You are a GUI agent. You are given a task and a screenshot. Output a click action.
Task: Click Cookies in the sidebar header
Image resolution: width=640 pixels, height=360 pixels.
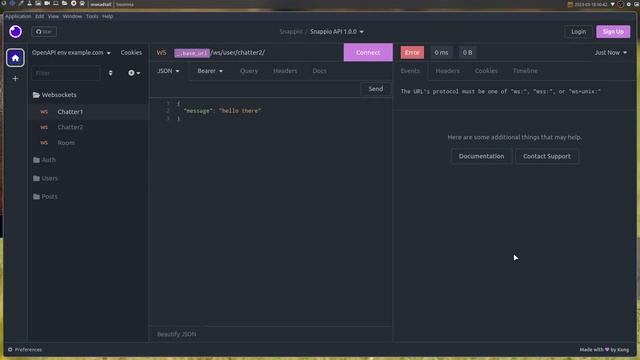point(131,53)
